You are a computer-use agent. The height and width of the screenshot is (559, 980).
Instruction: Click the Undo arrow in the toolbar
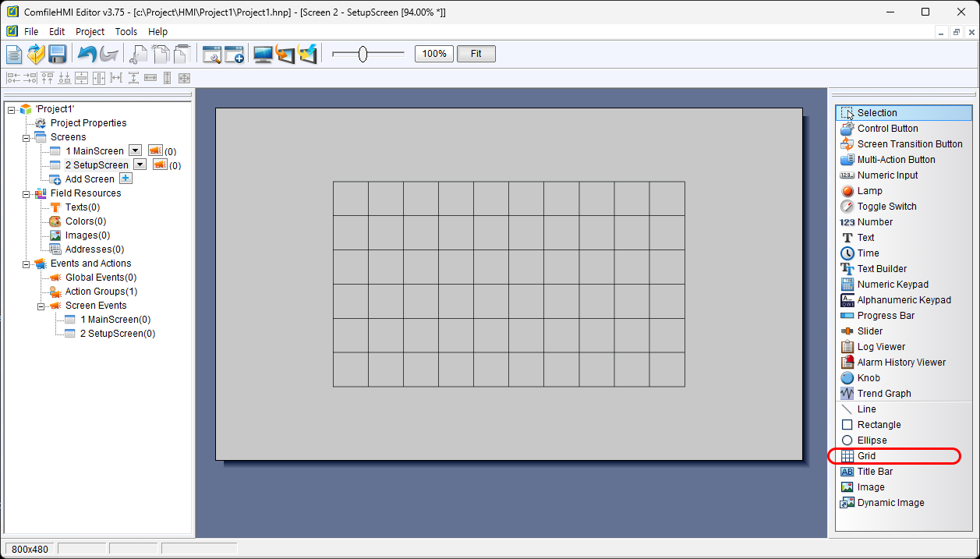87,54
